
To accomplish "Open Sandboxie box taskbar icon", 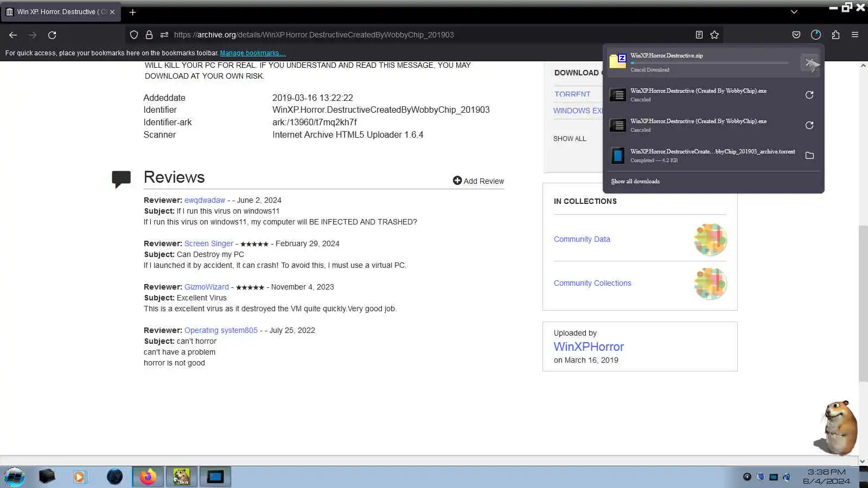I will click(x=181, y=477).
